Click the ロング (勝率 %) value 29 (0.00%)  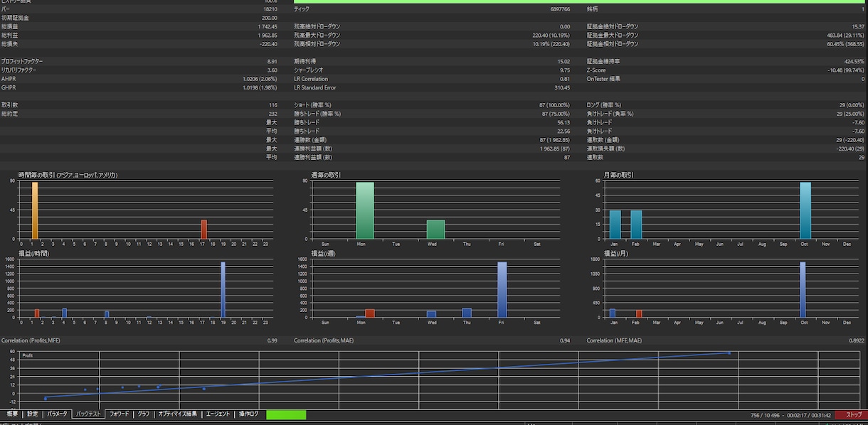click(x=850, y=105)
